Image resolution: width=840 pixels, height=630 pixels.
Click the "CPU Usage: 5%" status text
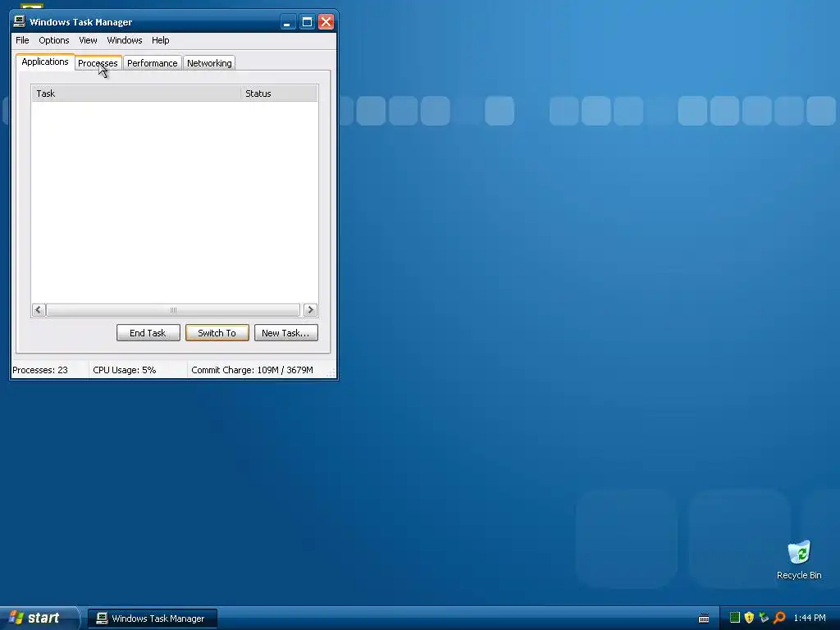(x=125, y=370)
